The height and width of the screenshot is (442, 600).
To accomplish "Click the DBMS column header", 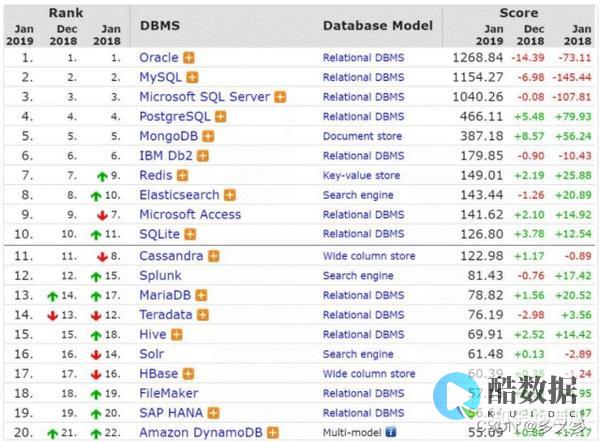I will (160, 26).
